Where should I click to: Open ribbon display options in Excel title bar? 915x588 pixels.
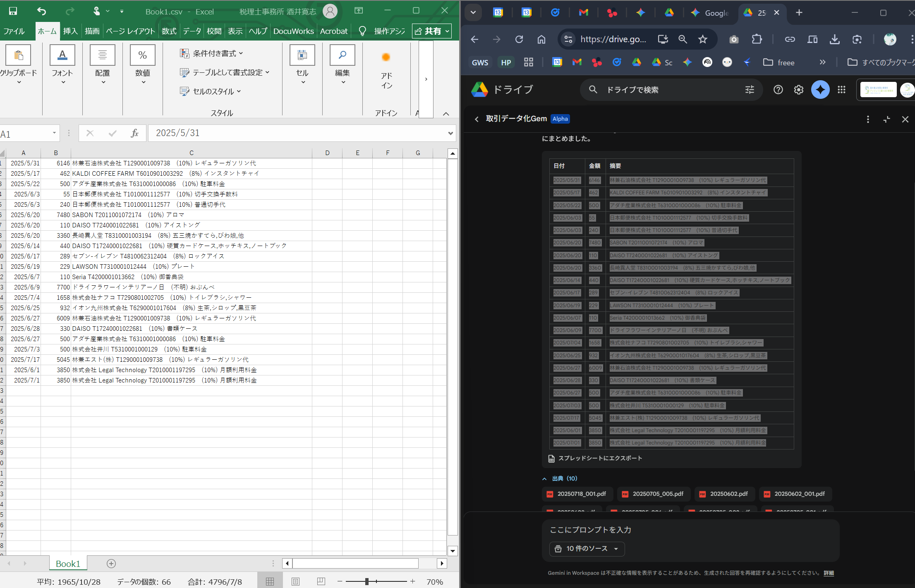359,11
